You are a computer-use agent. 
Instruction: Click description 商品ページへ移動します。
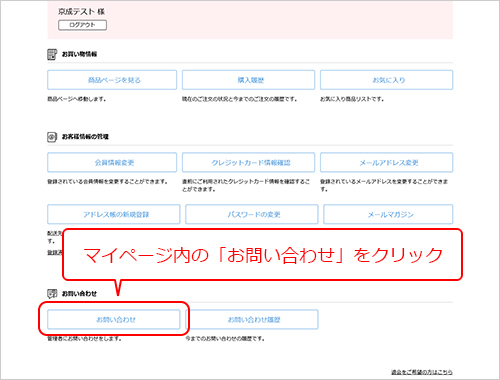[x=77, y=99]
